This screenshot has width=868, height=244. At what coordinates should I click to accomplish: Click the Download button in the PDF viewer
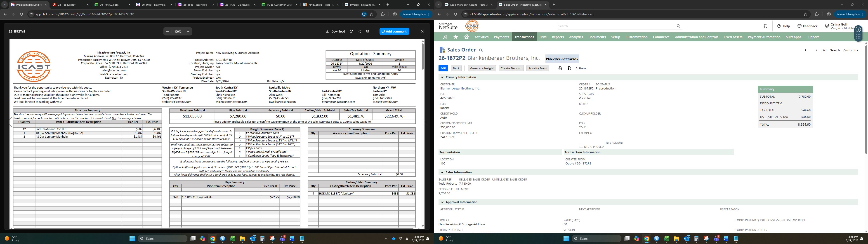[335, 31]
